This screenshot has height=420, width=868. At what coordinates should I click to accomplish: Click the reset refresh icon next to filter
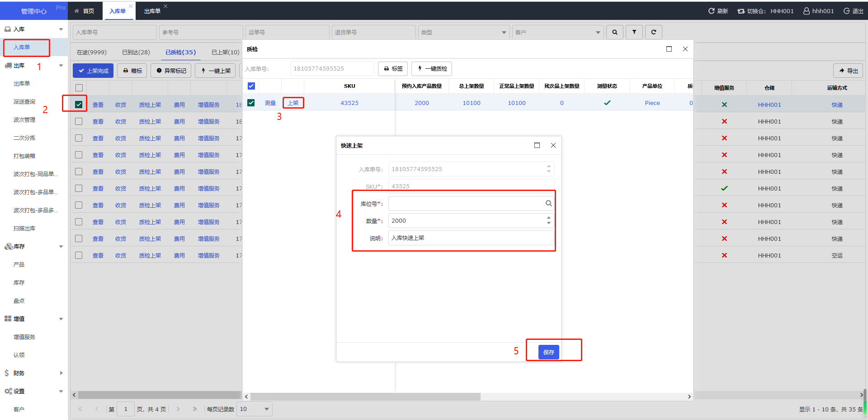654,32
